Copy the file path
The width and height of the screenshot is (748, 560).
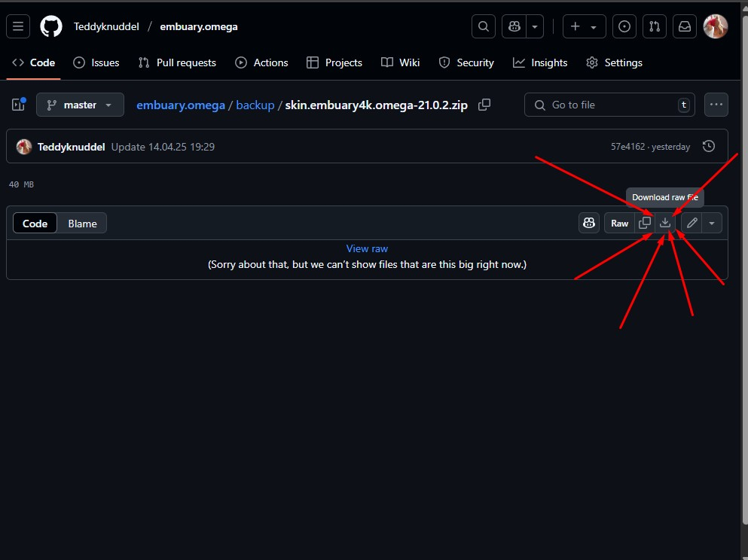point(484,105)
